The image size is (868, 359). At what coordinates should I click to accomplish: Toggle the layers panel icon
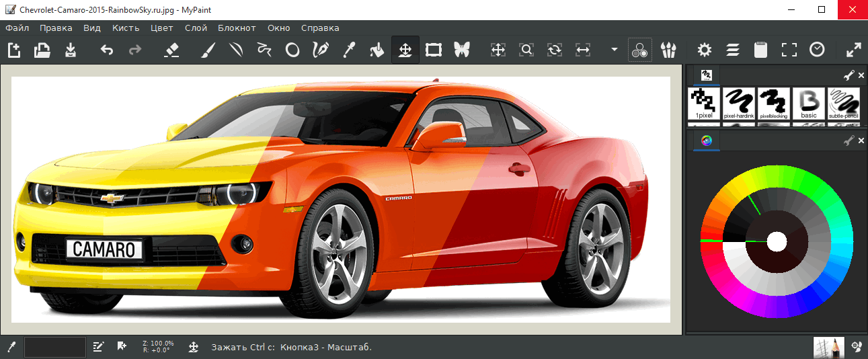coord(732,50)
